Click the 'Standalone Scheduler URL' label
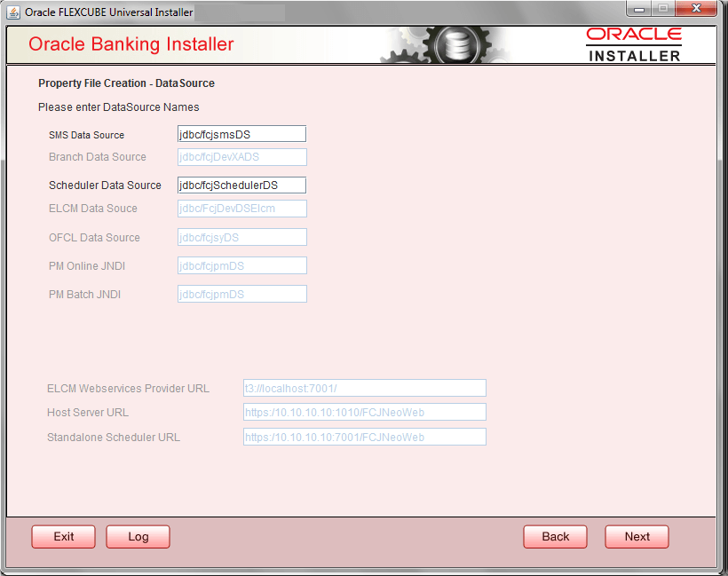 tap(114, 438)
